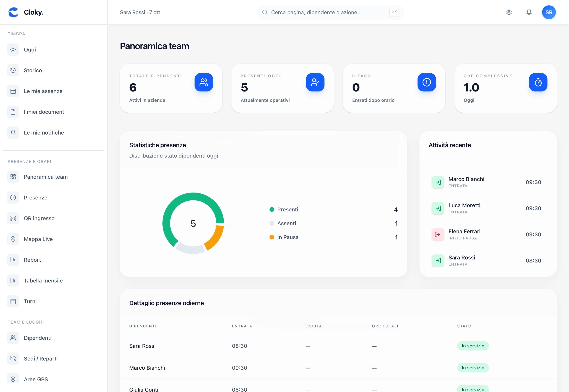Viewport: 569px width, 392px height.
Task: Click Marco Bianchi's In servizio badge
Action: (x=473, y=368)
